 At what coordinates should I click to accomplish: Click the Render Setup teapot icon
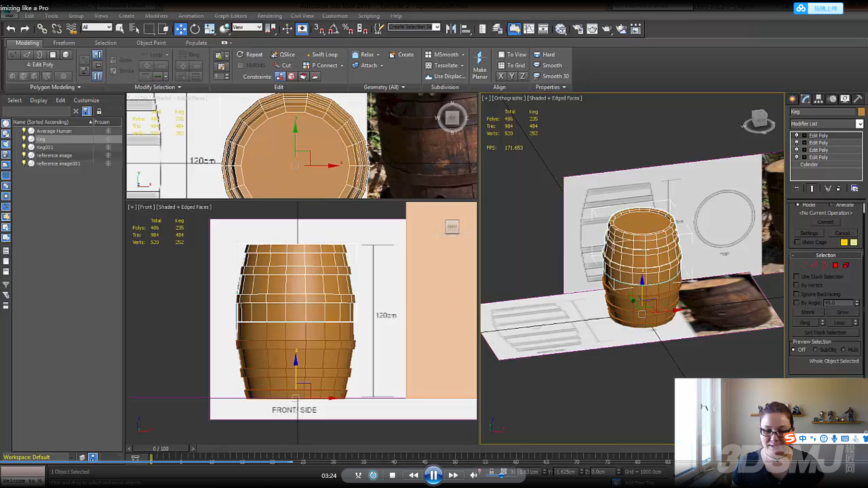[578, 29]
